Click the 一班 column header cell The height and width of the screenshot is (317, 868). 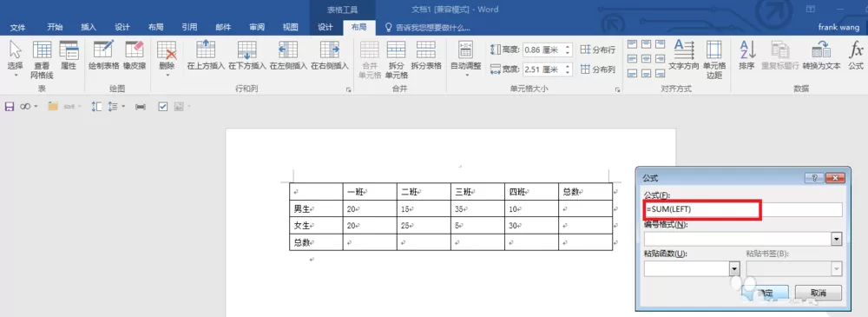370,192
